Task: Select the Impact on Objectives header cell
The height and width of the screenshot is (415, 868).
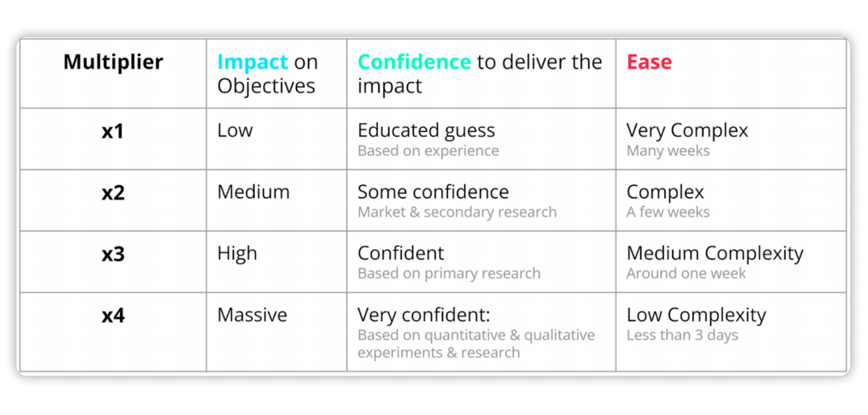Action: coord(267,74)
